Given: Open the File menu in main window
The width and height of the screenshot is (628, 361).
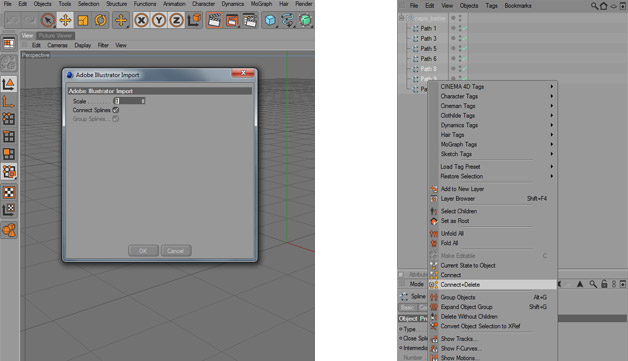Looking at the screenshot, I should pos(8,4).
